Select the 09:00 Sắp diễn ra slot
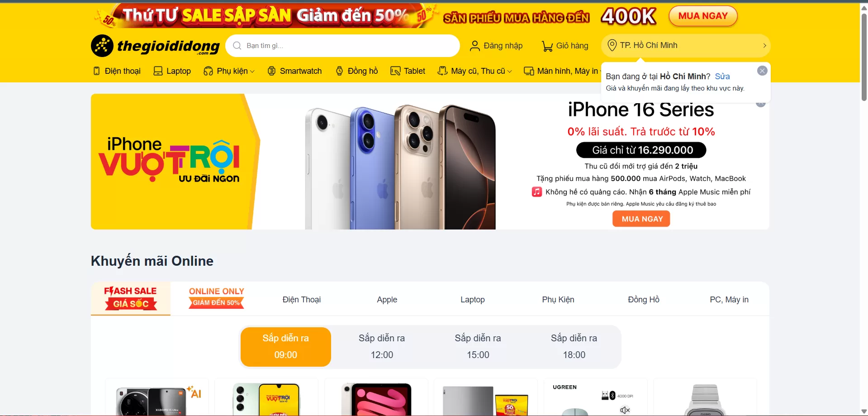Viewport: 868px width, 416px height. point(286,347)
